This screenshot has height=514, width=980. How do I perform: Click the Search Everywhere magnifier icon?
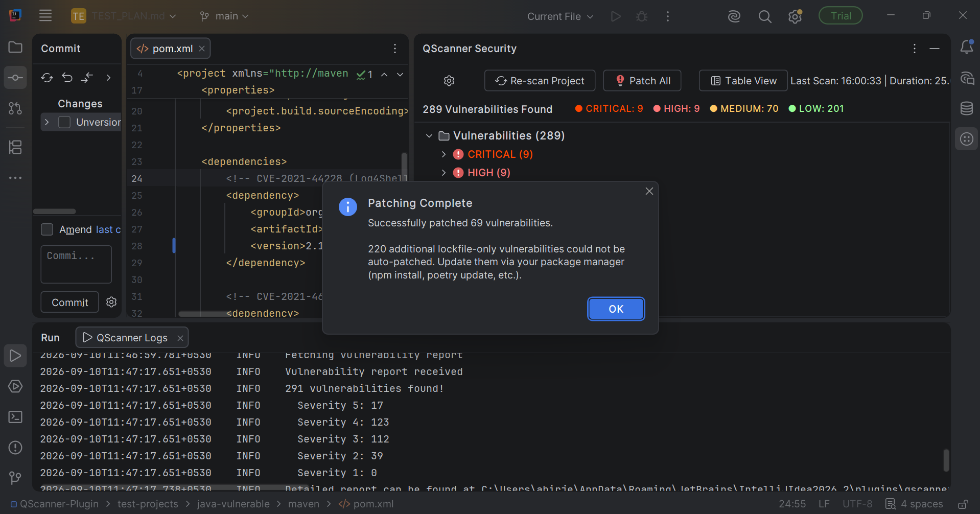point(765,16)
